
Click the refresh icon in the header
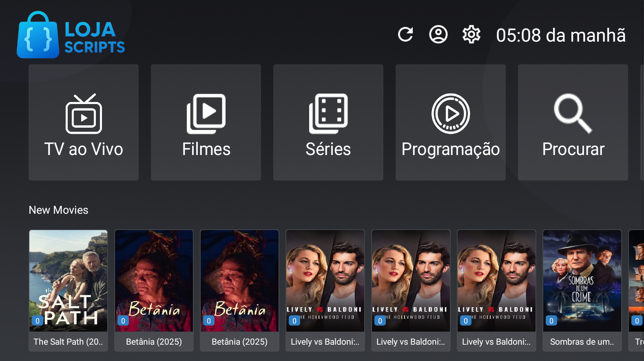[x=405, y=35]
